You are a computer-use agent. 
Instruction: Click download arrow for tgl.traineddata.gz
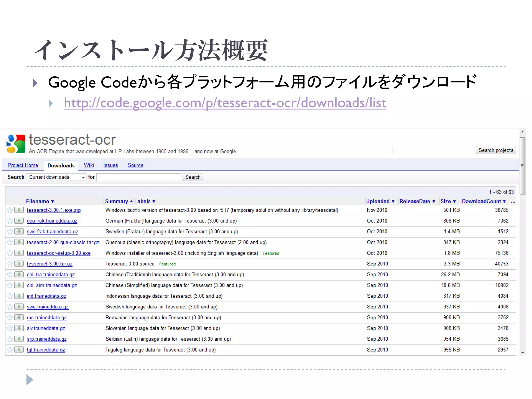click(x=19, y=349)
